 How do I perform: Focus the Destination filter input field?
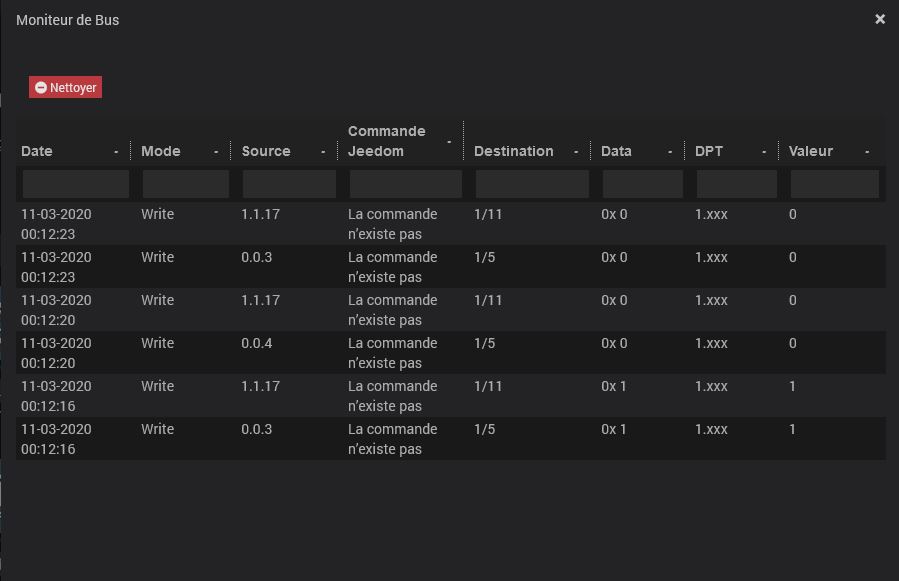[532, 184]
